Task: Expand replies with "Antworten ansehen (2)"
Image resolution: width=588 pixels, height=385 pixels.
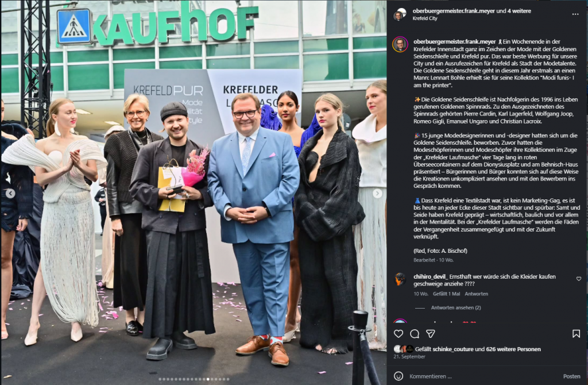Action: 455,307
